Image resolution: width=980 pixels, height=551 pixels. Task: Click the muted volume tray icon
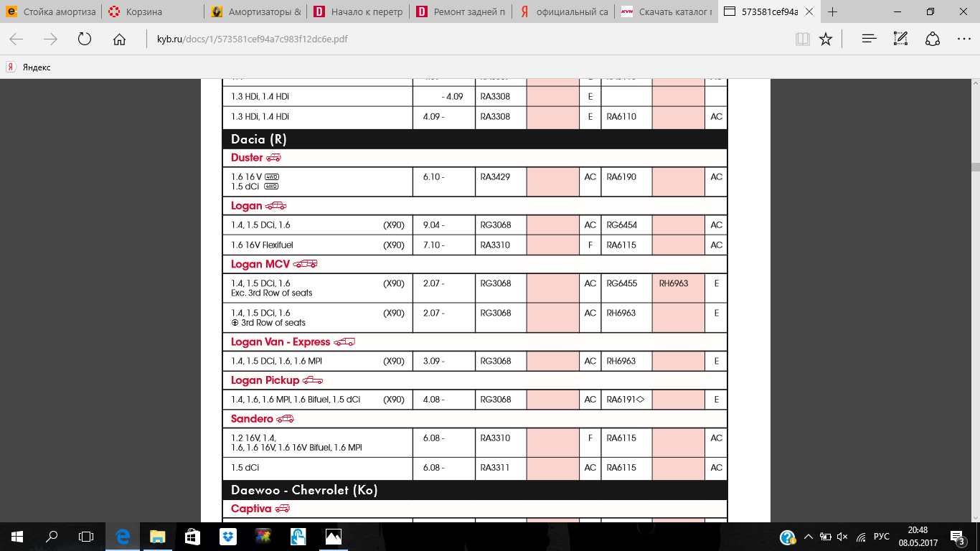(x=843, y=537)
